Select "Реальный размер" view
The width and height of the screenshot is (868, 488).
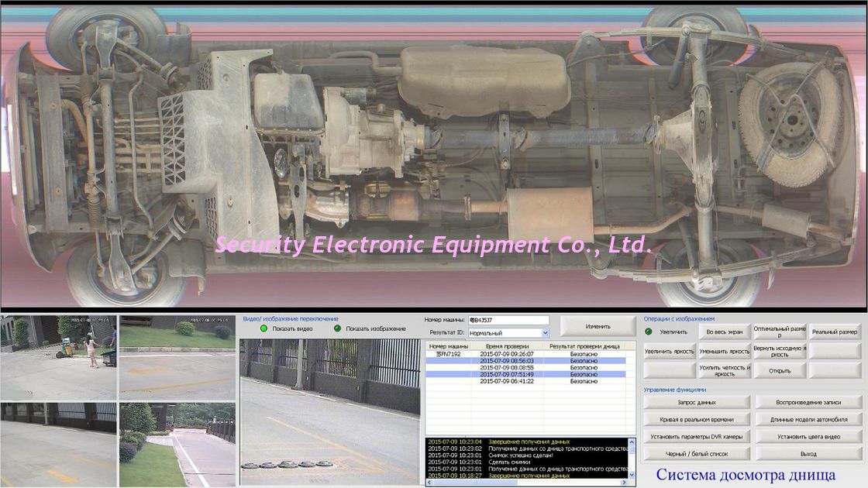835,332
